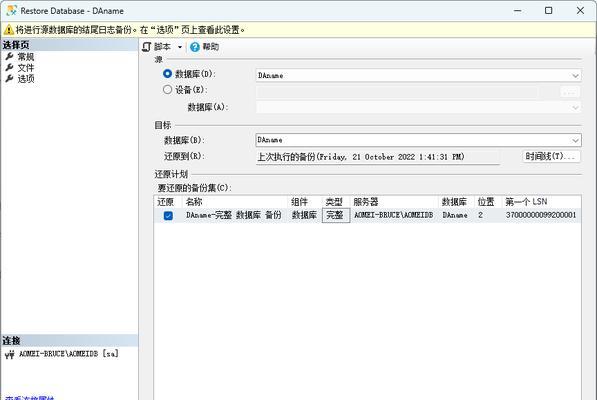Click the wrench icon beside 文件
The width and height of the screenshot is (597, 400).
click(10, 68)
